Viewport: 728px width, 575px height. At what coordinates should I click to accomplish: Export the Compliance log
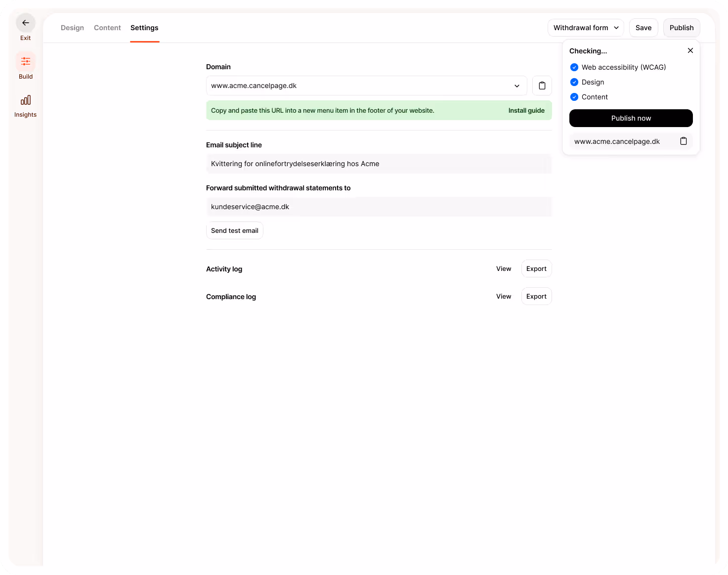point(536,296)
